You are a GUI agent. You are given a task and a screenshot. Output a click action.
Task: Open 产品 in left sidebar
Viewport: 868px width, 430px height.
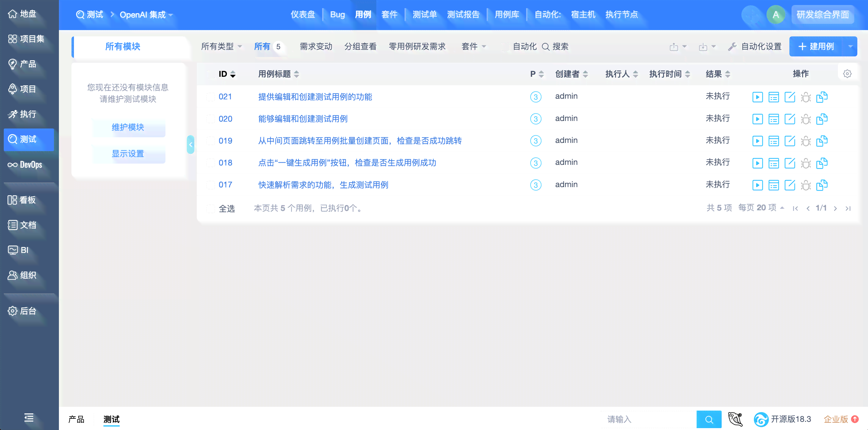[x=22, y=64]
